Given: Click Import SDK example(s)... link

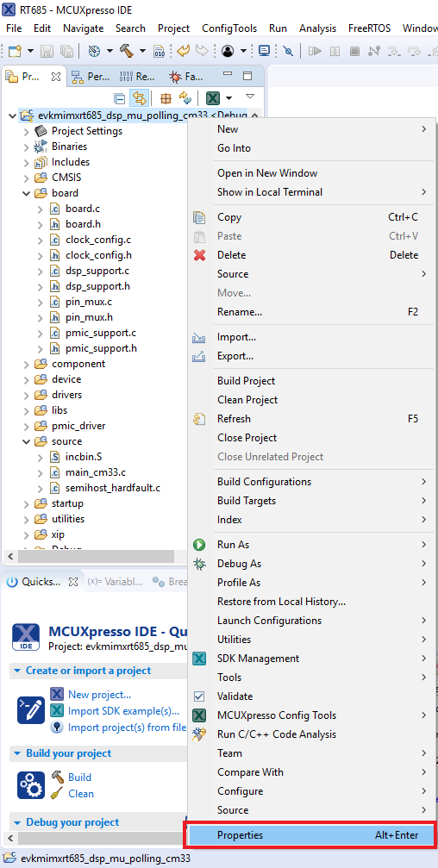Looking at the screenshot, I should tap(123, 711).
